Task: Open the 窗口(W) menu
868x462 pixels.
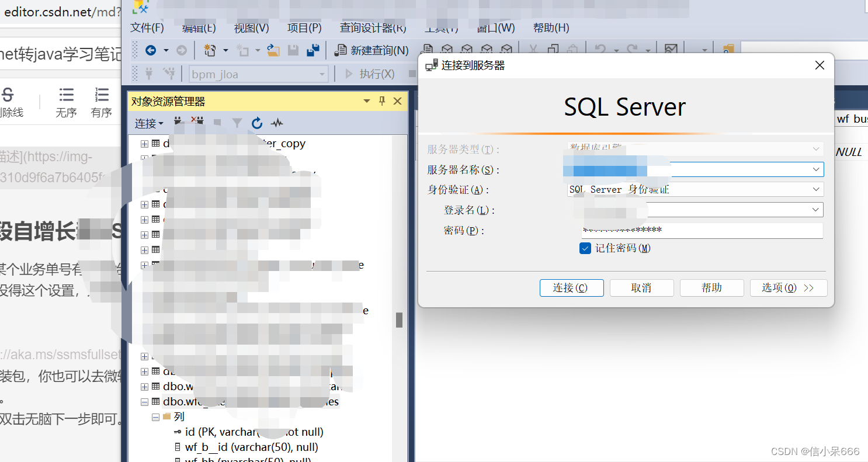Action: 496,28
